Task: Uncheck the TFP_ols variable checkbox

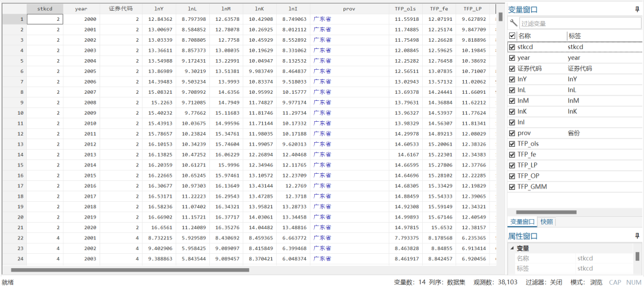Action: (x=512, y=144)
